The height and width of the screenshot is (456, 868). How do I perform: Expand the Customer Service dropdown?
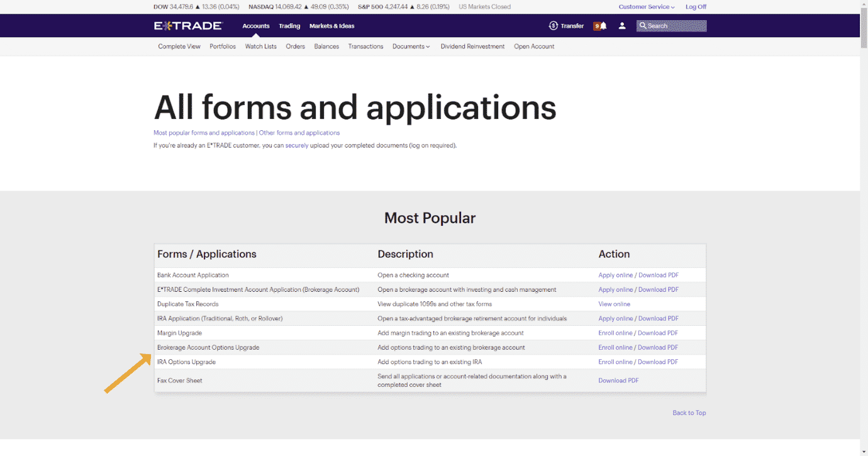point(647,7)
